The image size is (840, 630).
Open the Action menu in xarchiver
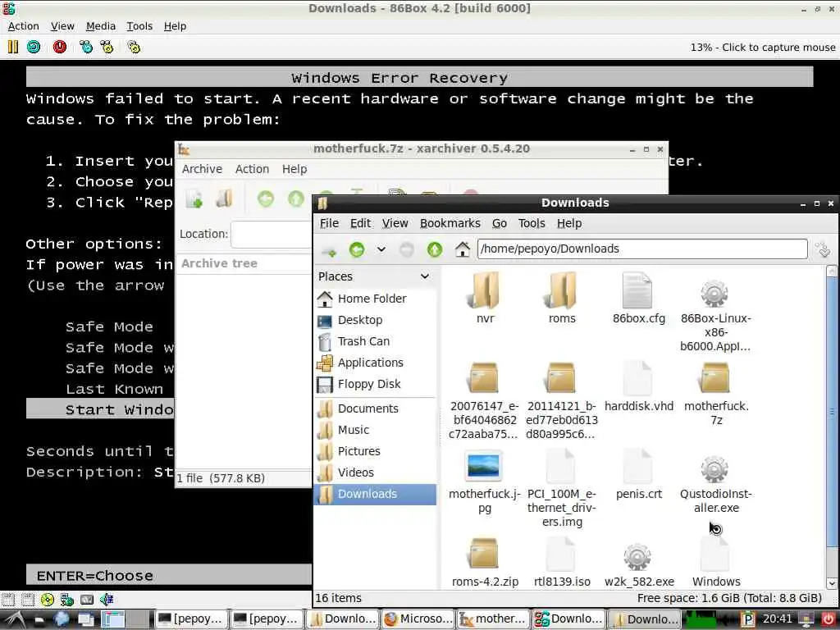pos(253,169)
